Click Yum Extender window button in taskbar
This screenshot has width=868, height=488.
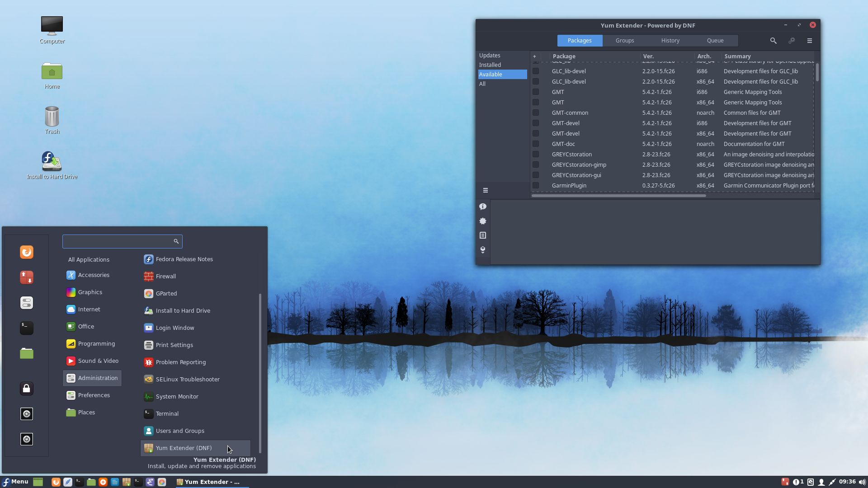tap(212, 482)
